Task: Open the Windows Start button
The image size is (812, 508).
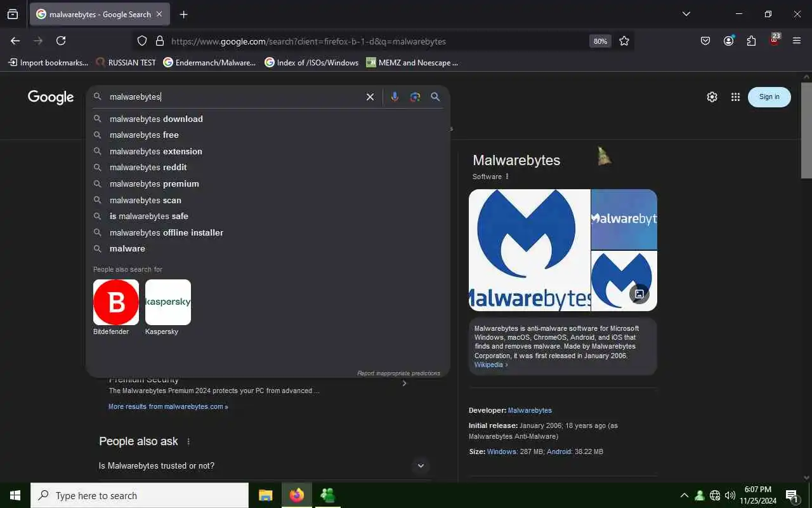Action: 15,495
